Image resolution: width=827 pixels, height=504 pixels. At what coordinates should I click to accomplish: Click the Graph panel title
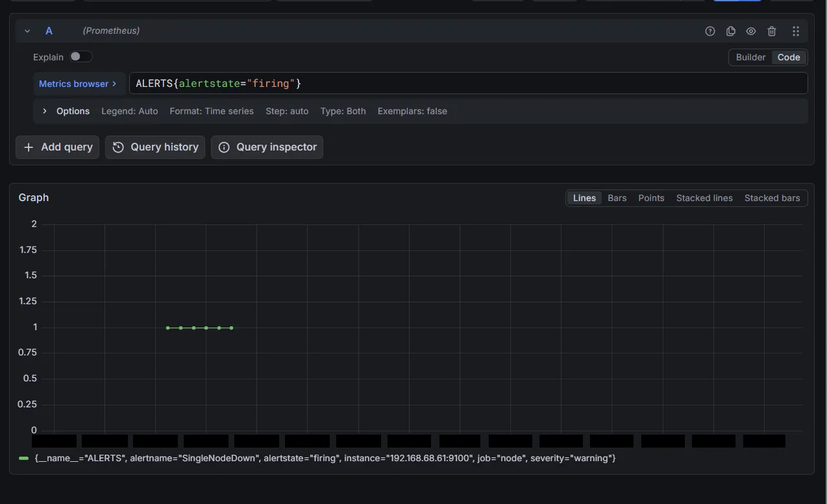click(x=34, y=197)
